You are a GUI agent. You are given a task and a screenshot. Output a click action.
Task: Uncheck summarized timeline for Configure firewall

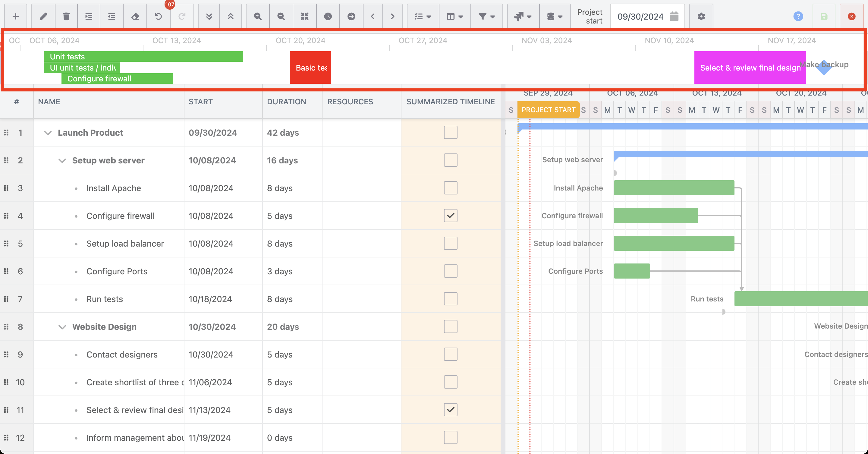click(451, 216)
